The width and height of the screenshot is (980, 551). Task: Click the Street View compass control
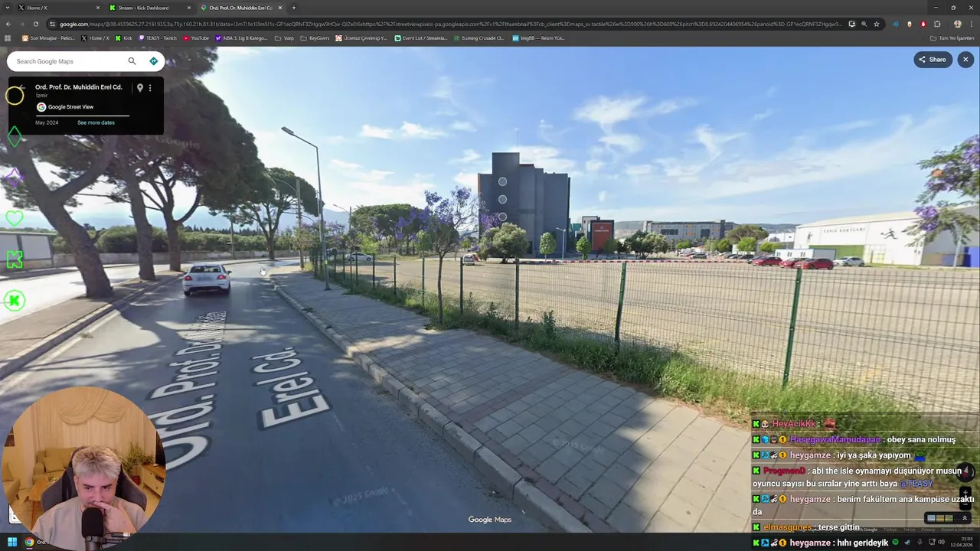point(965,471)
